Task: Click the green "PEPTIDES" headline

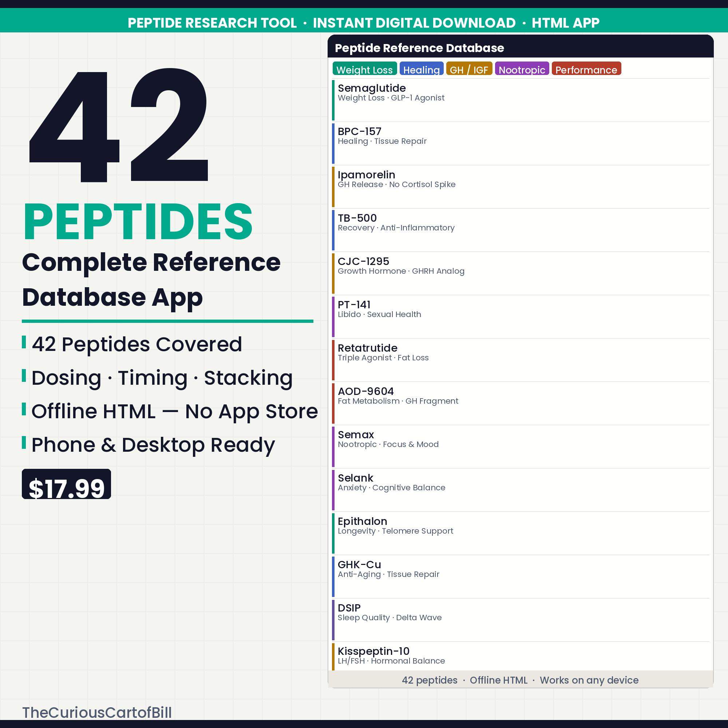Action: [138, 221]
